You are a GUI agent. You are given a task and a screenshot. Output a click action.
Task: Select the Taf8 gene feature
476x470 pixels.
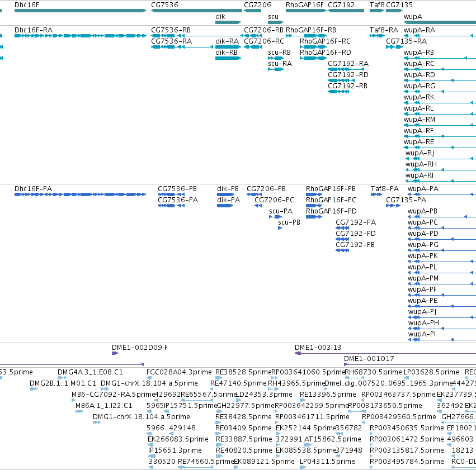point(377,11)
